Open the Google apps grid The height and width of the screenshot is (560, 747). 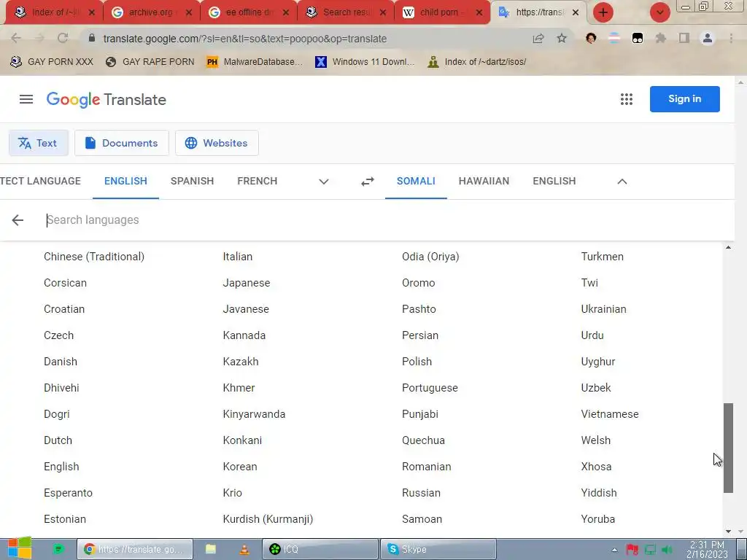(x=627, y=99)
